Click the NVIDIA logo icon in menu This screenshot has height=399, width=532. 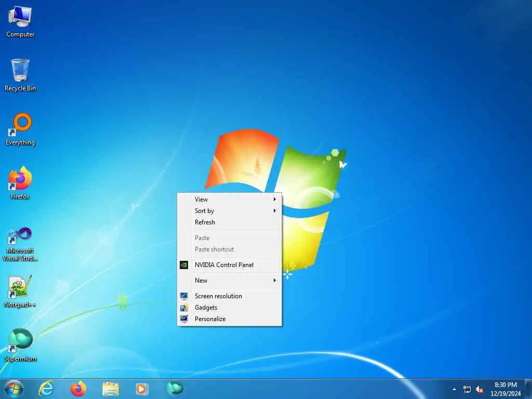pos(184,264)
